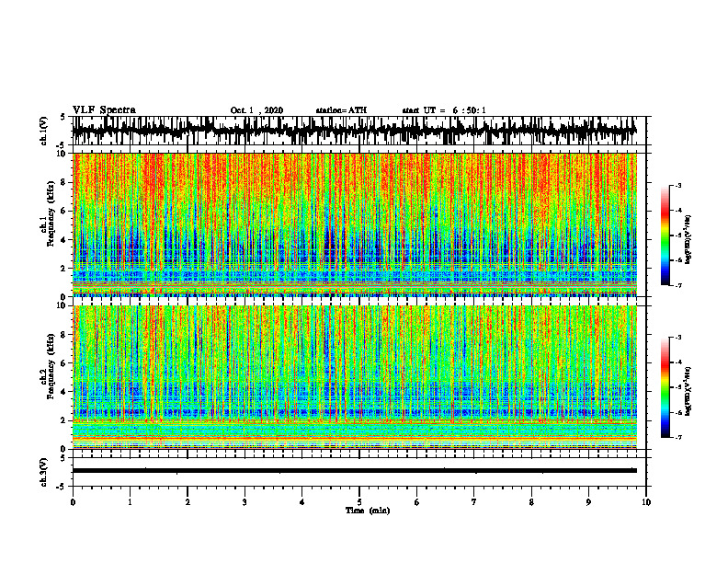728x563 pixels.
Task: Click the "-5" volt tick beside ch.3(V)
Action: 62,487
